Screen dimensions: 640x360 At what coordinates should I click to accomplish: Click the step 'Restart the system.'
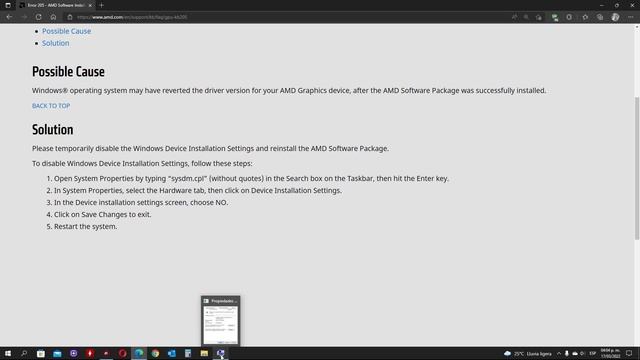tap(85, 227)
